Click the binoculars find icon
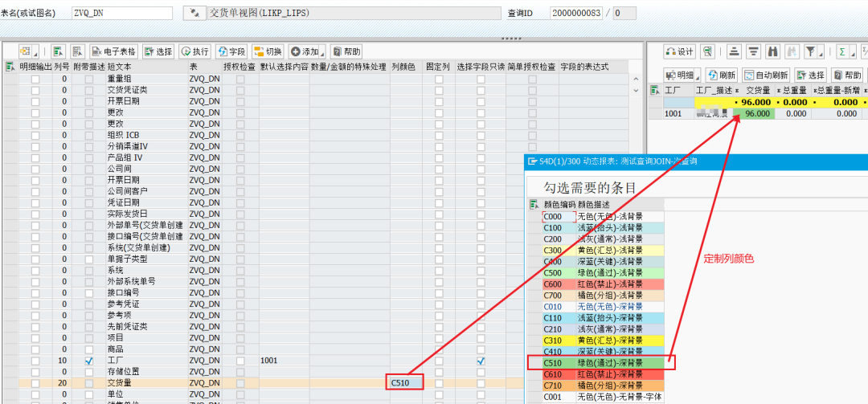Image resolution: width=868 pixels, height=404 pixels. [x=773, y=51]
